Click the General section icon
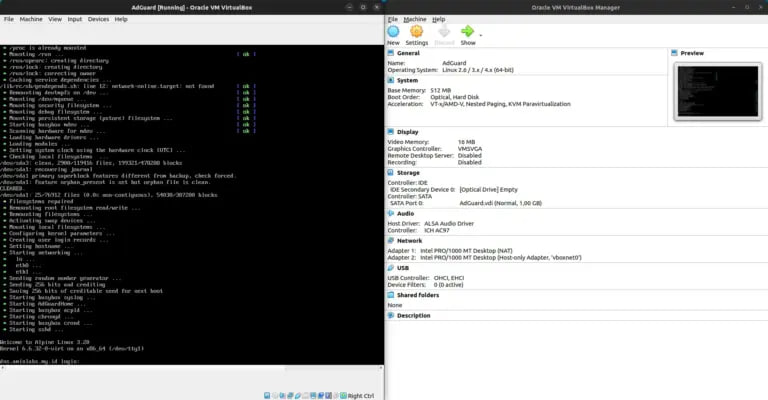Image resolution: width=768 pixels, height=400 pixels. pos(391,53)
